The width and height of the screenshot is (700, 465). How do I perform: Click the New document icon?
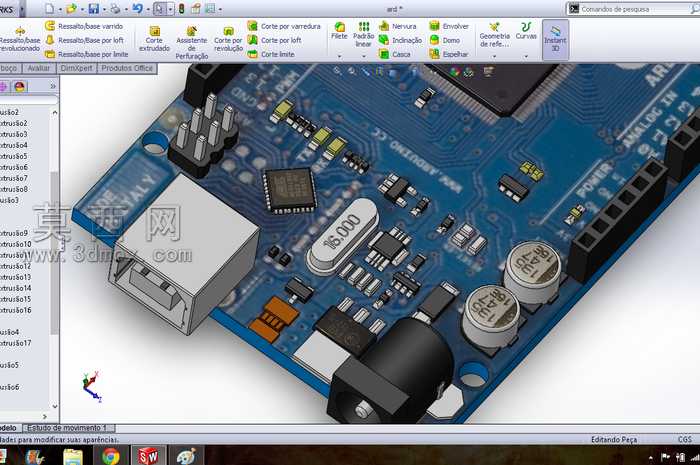50,8
